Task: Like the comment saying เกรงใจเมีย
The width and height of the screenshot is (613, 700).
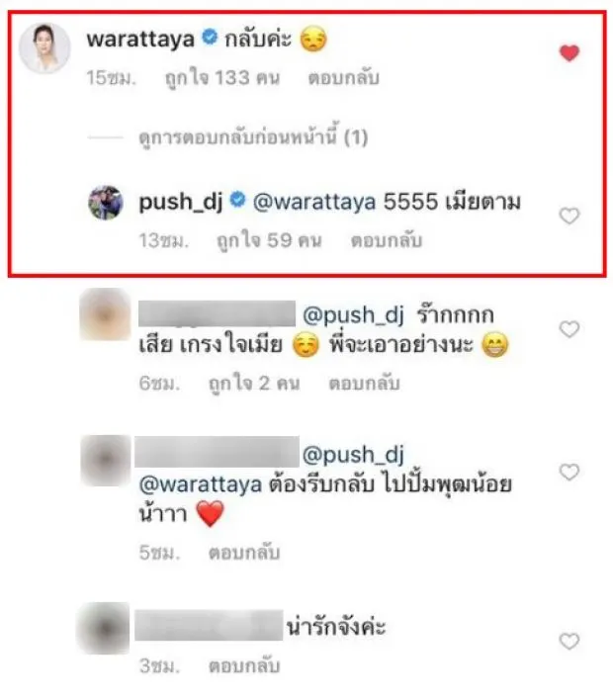Action: pyautogui.click(x=569, y=329)
